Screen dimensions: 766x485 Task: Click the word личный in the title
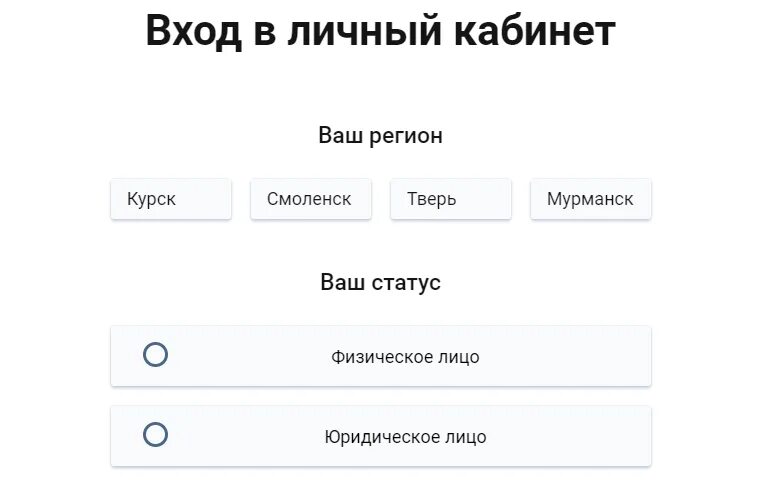point(364,31)
